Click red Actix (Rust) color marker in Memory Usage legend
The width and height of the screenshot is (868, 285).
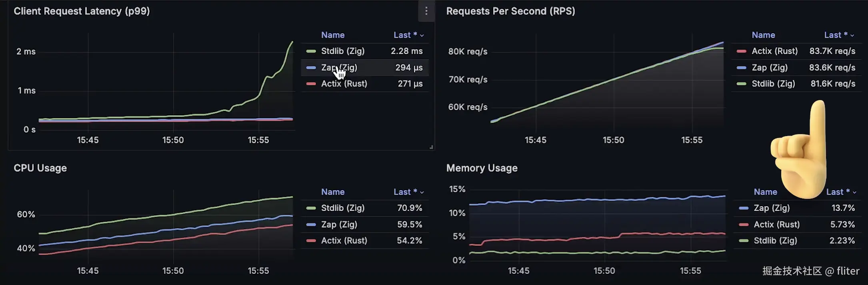[x=744, y=225]
